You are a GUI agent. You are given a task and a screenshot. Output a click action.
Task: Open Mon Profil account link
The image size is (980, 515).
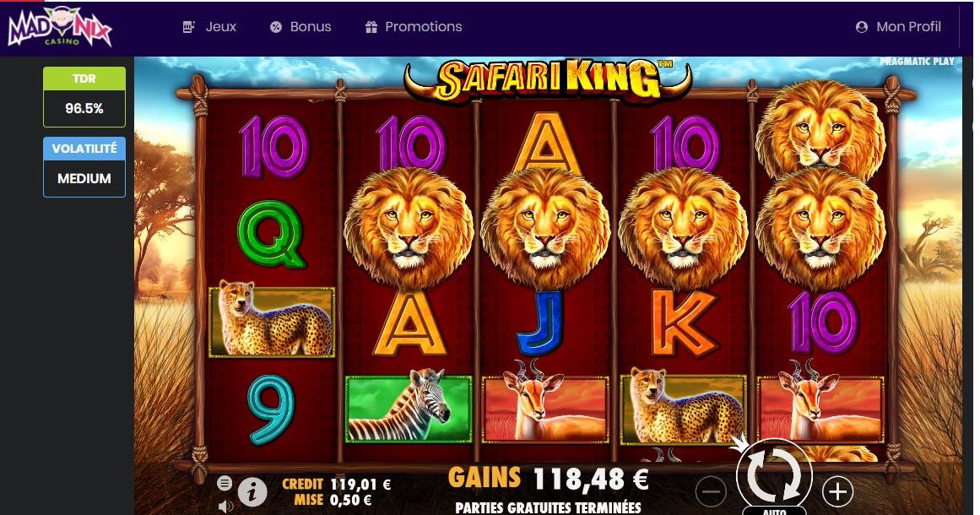[897, 27]
